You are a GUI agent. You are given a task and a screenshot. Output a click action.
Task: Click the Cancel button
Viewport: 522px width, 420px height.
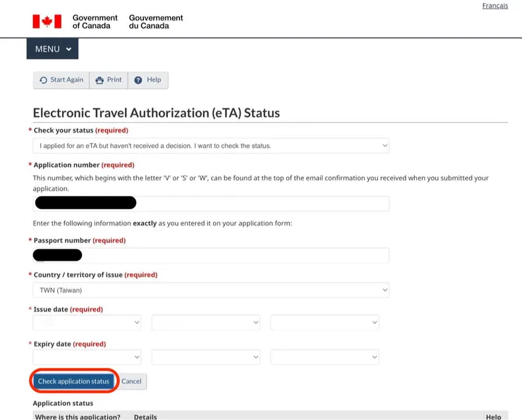131,381
